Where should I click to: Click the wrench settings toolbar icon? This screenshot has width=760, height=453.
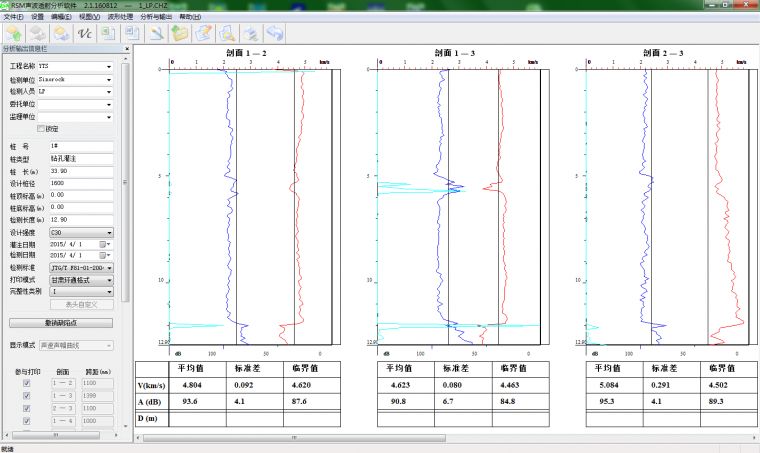pyautogui.click(x=157, y=33)
